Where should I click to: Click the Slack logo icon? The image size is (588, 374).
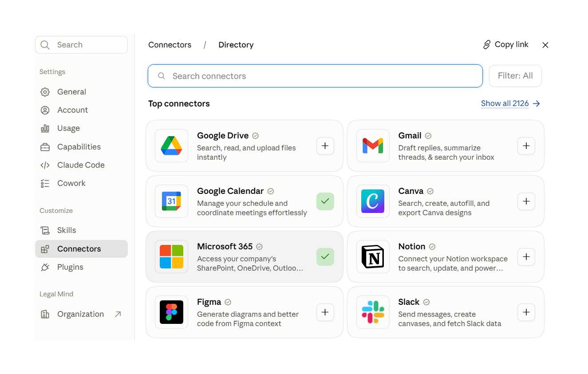coord(373,312)
